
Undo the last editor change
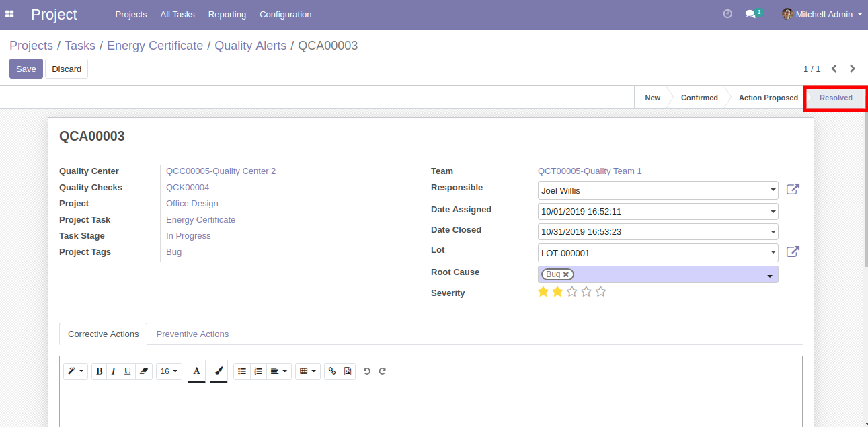tap(367, 371)
